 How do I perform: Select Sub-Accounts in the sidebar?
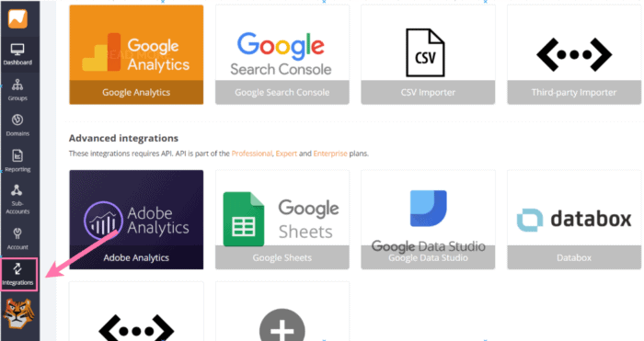17,199
